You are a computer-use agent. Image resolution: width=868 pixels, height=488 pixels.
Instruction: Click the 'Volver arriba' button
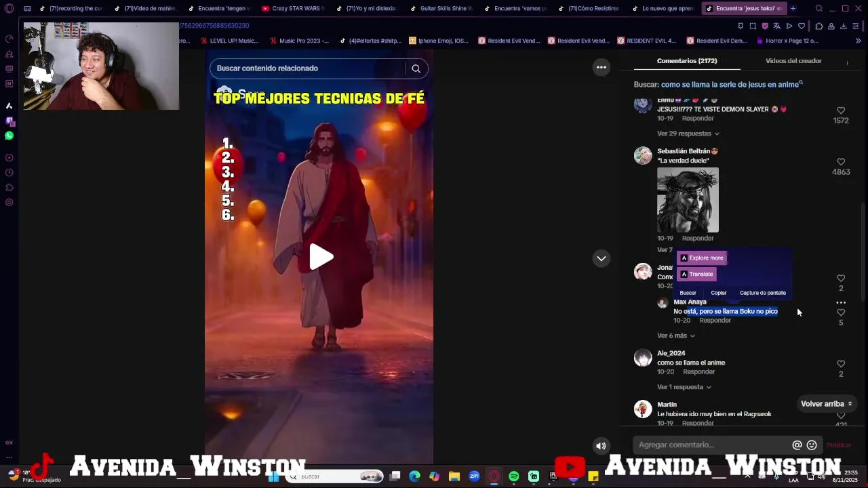pyautogui.click(x=826, y=404)
